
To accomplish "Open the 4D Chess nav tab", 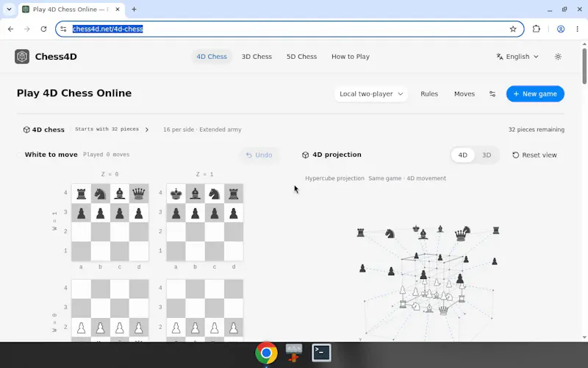I will click(212, 57).
